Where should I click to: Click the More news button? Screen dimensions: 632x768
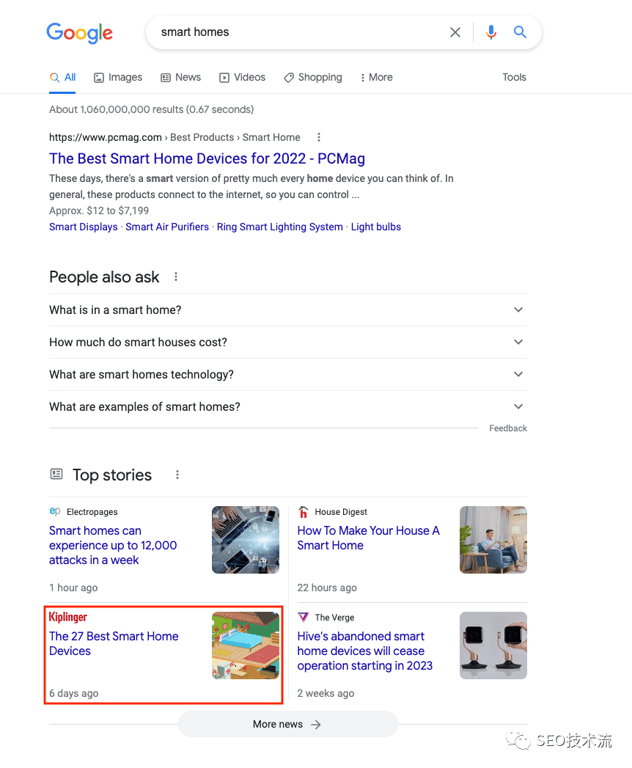pos(287,724)
